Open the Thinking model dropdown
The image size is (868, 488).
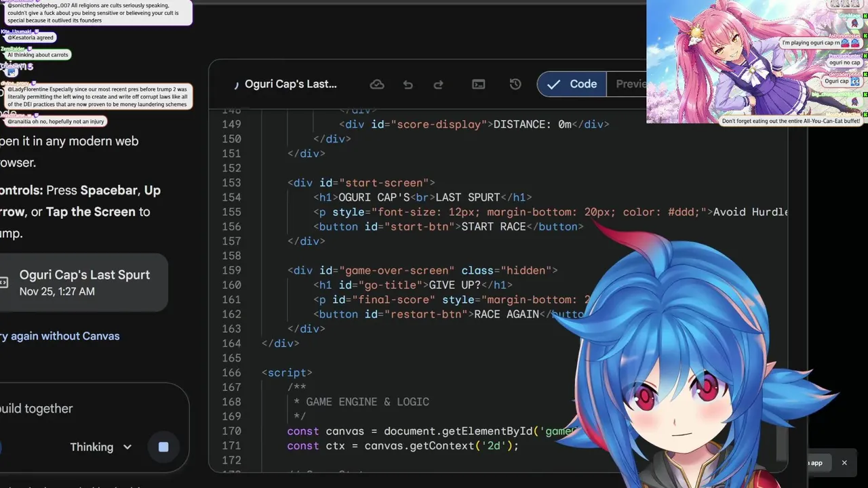coord(100,447)
